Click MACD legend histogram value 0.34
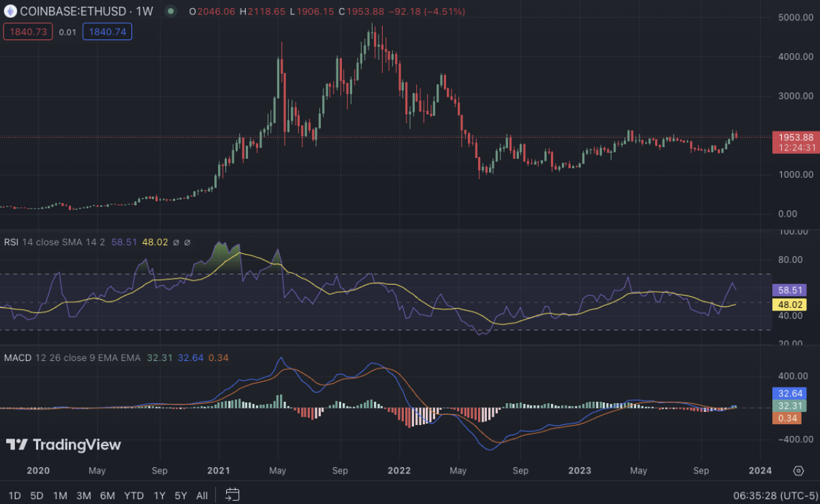This screenshot has height=504, width=820. pos(218,358)
